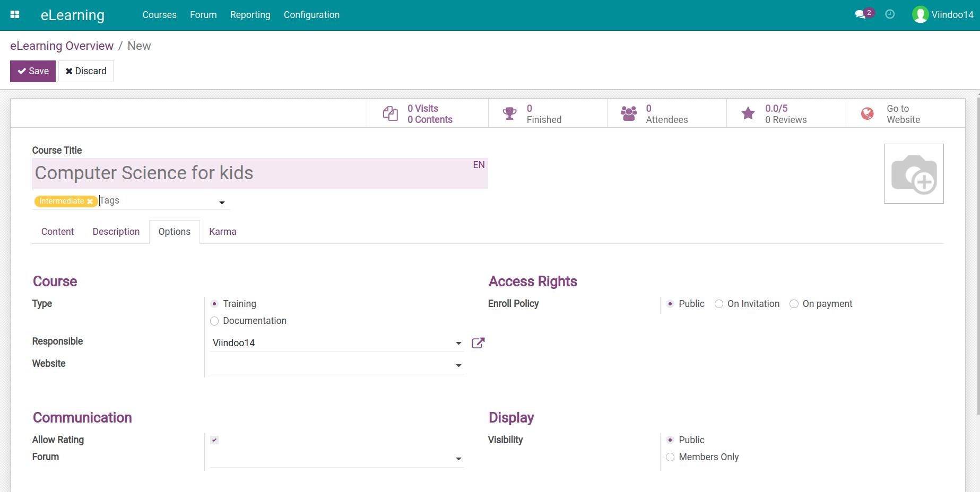980x492 pixels.
Task: Choose Members Only visibility
Action: point(670,457)
